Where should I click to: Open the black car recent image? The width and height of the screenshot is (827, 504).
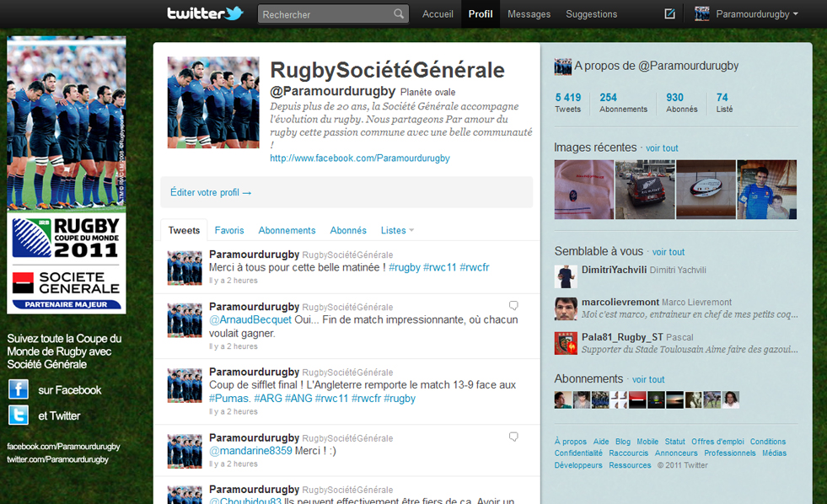click(645, 190)
